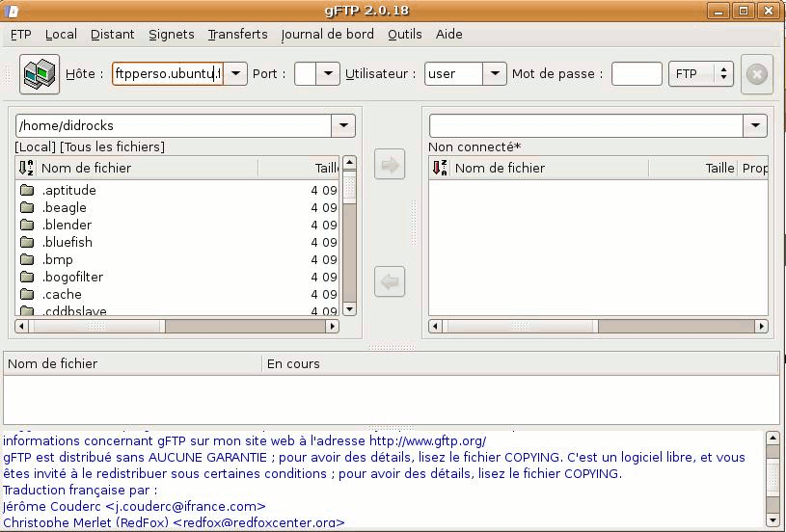Open the Hôte host dropdown
This screenshot has height=532, width=786.
click(x=235, y=73)
